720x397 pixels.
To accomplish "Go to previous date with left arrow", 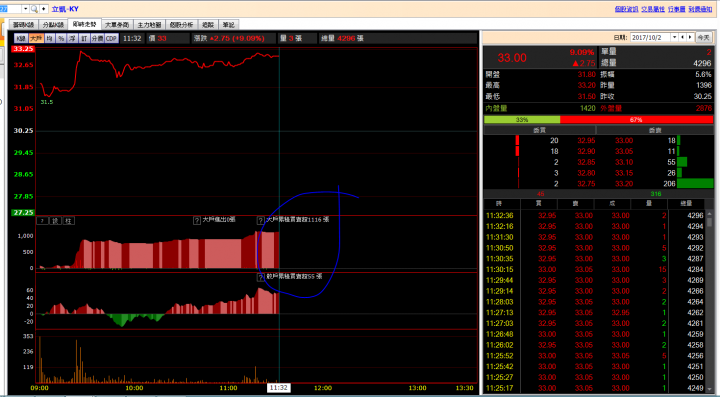I will (683, 38).
